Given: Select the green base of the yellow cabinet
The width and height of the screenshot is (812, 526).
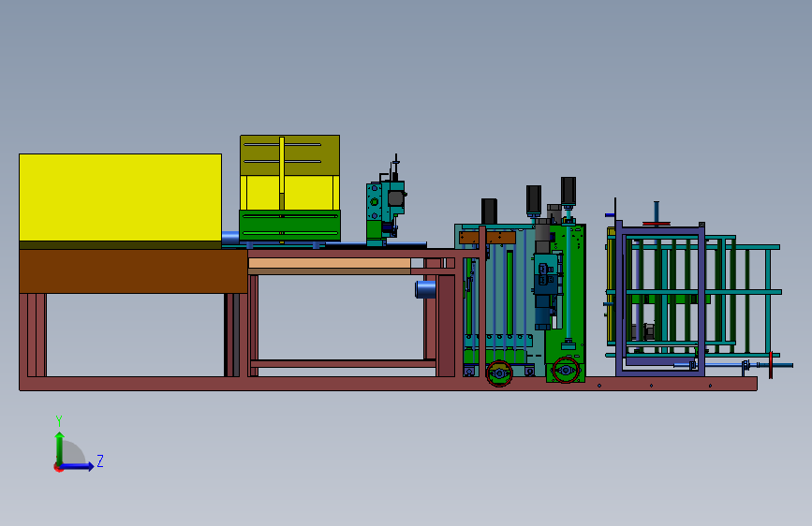Looking at the screenshot, I should [289, 226].
